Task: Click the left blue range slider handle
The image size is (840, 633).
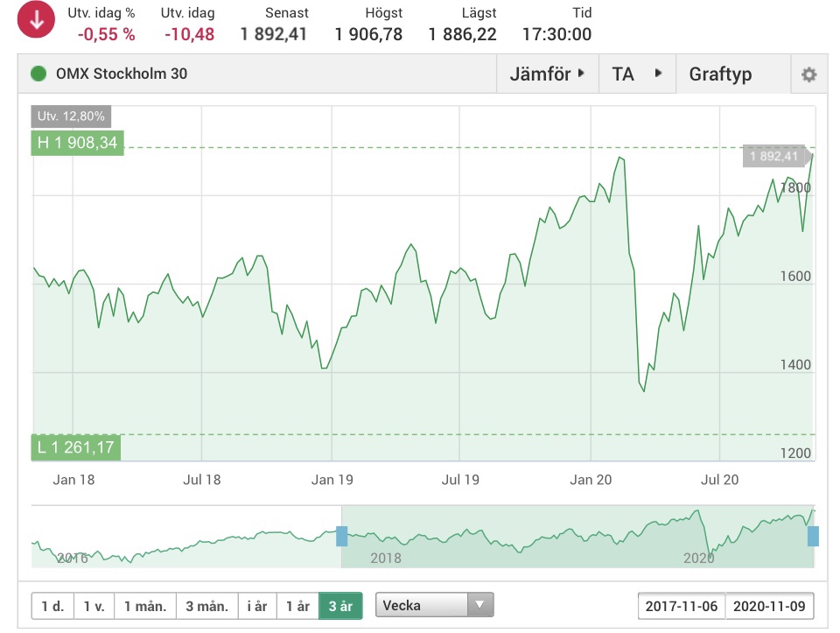Action: click(x=342, y=536)
